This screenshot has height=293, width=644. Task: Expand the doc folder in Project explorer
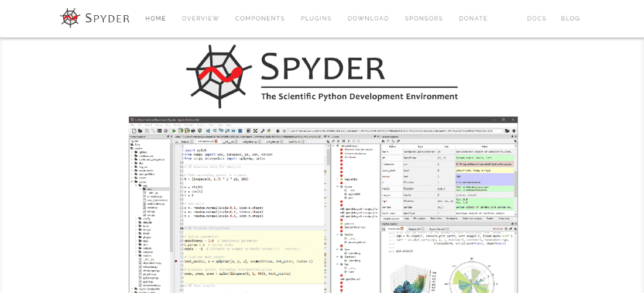[x=132, y=163]
